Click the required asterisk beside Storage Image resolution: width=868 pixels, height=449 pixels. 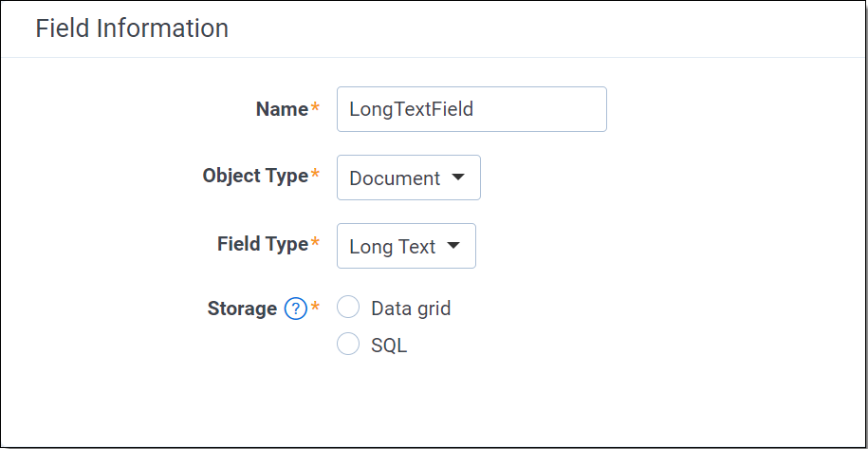click(x=315, y=307)
